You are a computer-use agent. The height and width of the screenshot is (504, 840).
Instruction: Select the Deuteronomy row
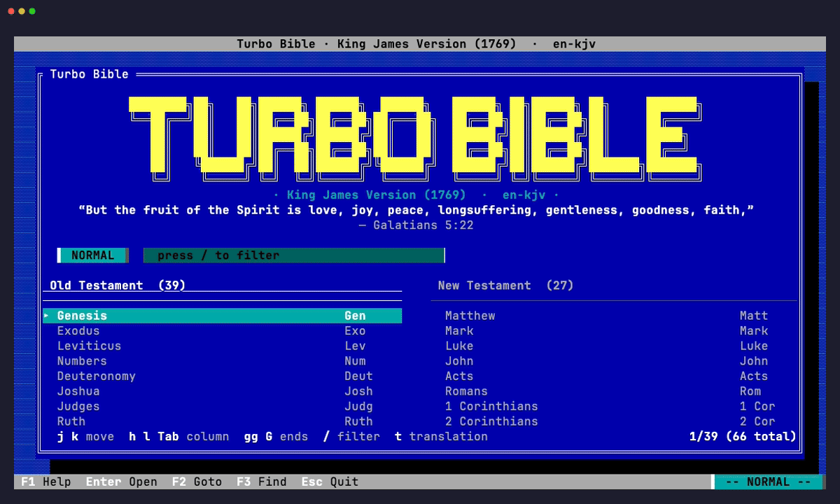click(x=223, y=376)
